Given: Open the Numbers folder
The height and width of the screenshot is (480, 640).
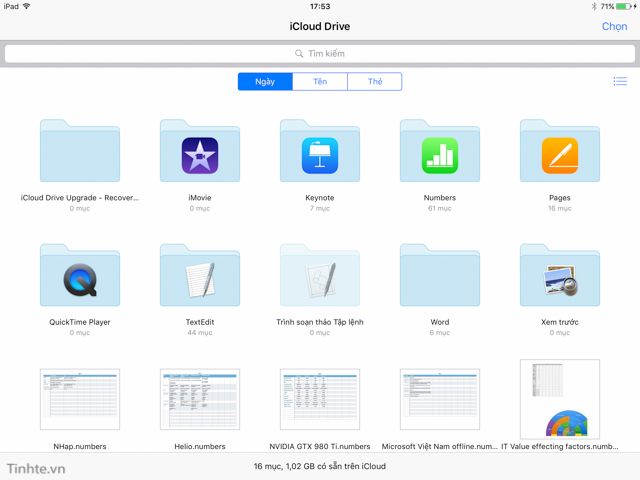Looking at the screenshot, I should [440, 151].
